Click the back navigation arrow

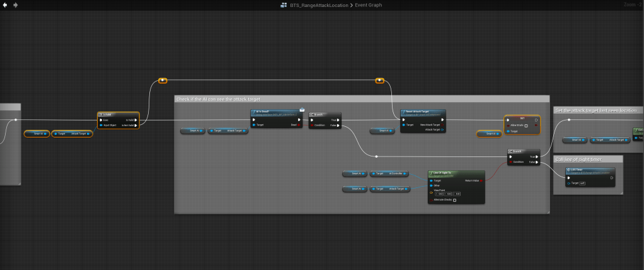pyautogui.click(x=5, y=5)
